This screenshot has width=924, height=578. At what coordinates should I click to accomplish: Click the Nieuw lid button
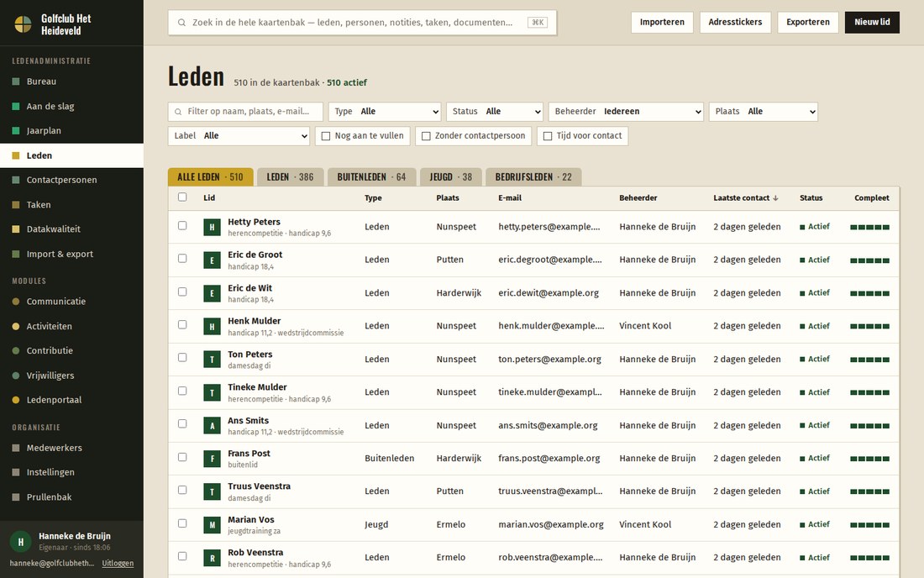(x=872, y=23)
